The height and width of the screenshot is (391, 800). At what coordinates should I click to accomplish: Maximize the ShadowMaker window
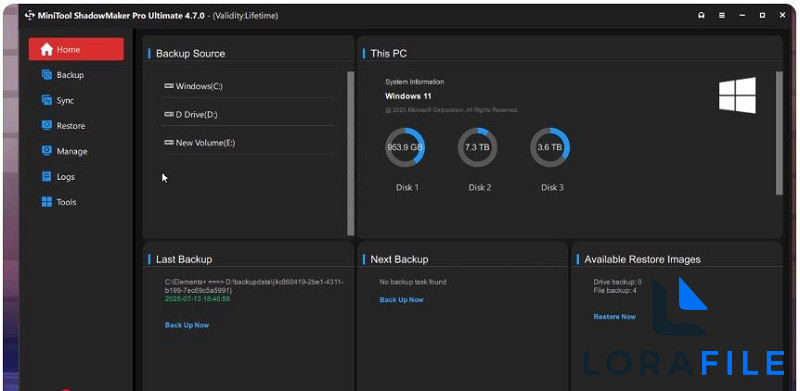[762, 16]
